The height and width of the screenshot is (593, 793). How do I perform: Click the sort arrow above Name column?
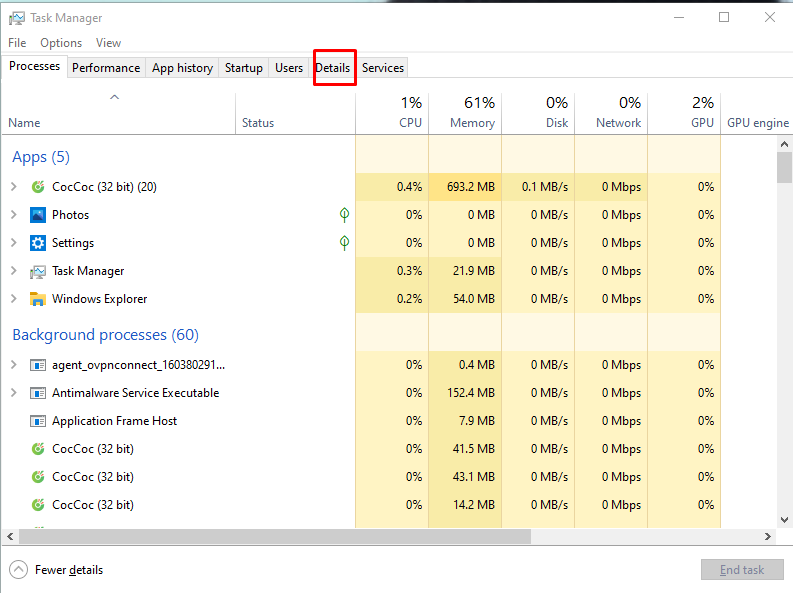[x=115, y=97]
